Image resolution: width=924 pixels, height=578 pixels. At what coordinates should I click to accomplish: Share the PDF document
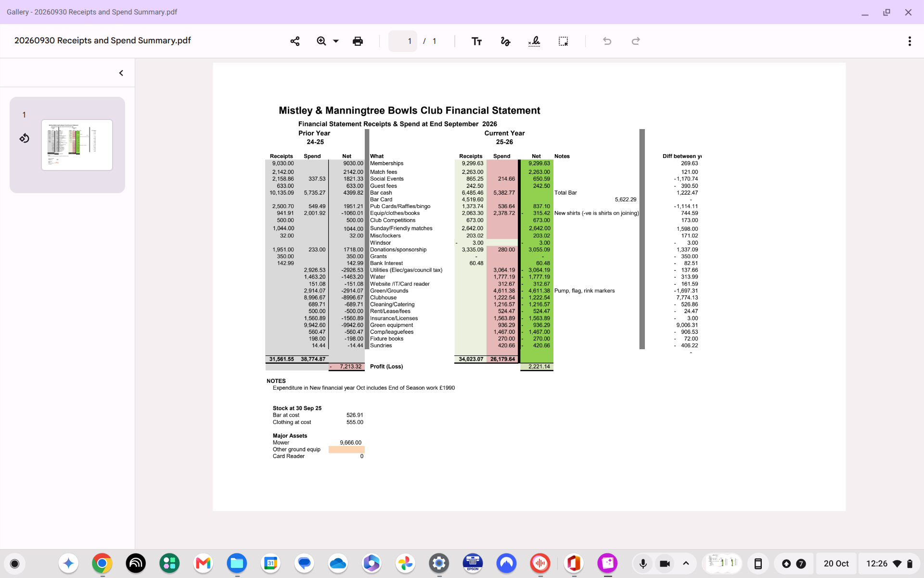(x=295, y=41)
